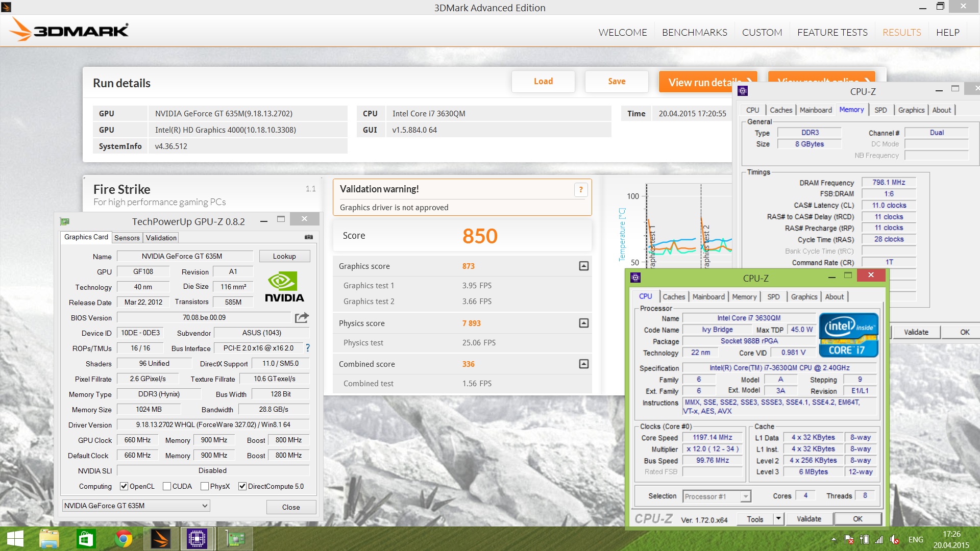Click the View run details button
Viewport: 980px width, 551px height.
pyautogui.click(x=708, y=82)
